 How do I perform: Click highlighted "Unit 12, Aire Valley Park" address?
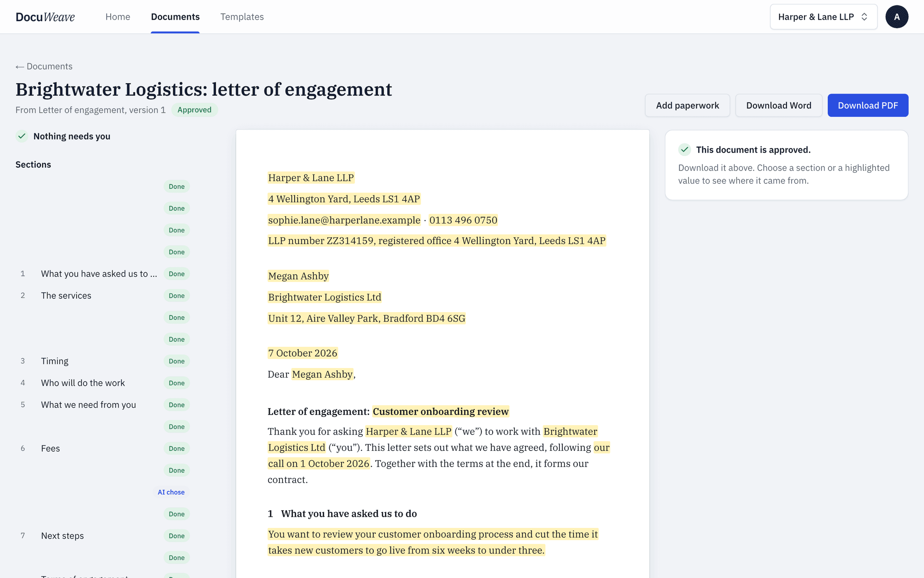(x=367, y=318)
